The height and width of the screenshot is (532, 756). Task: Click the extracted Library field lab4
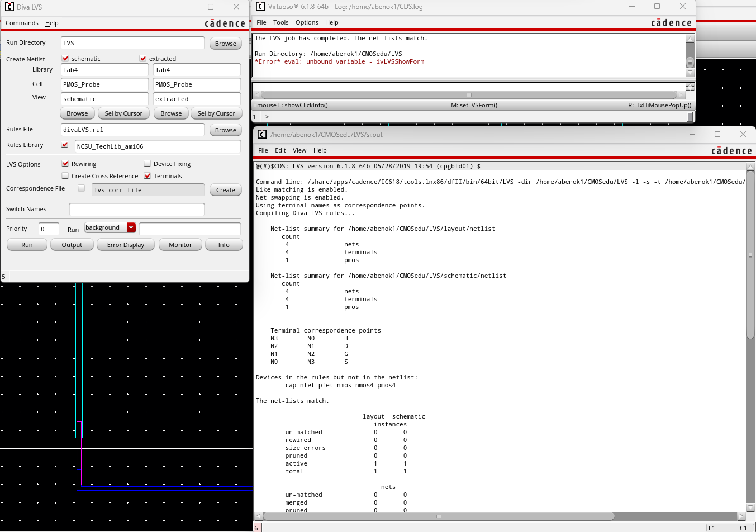(197, 70)
